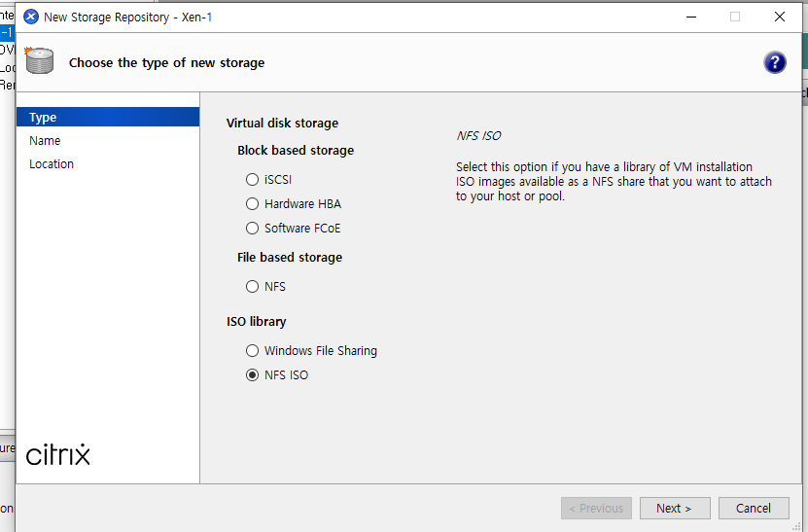Click the maximize window button
808x532 pixels.
click(x=735, y=17)
